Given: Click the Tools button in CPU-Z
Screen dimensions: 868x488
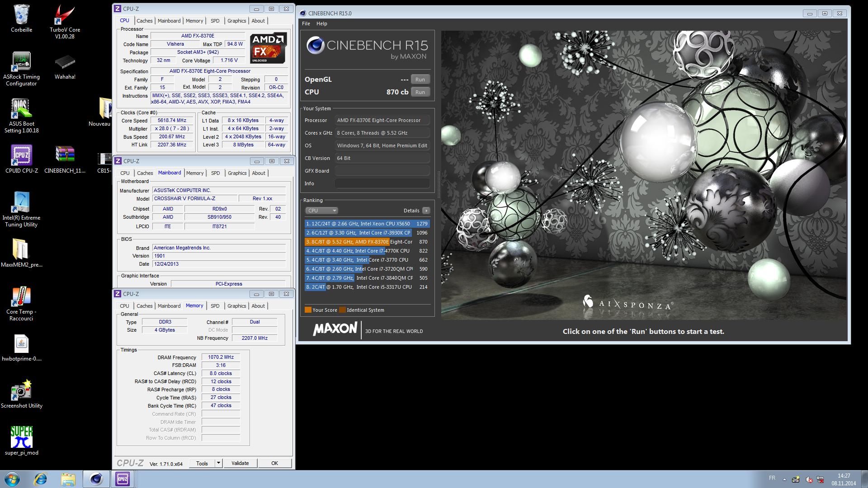Looking at the screenshot, I should (x=202, y=463).
